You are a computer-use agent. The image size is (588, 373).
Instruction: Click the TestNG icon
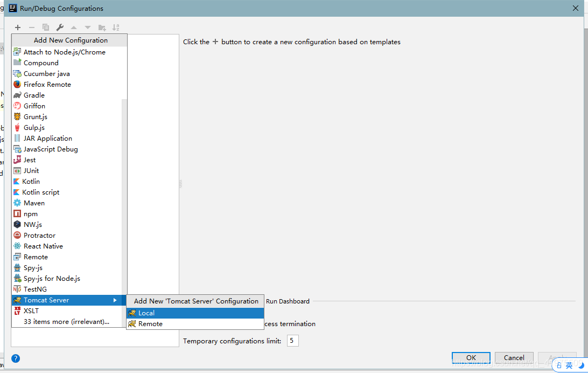pyautogui.click(x=17, y=289)
